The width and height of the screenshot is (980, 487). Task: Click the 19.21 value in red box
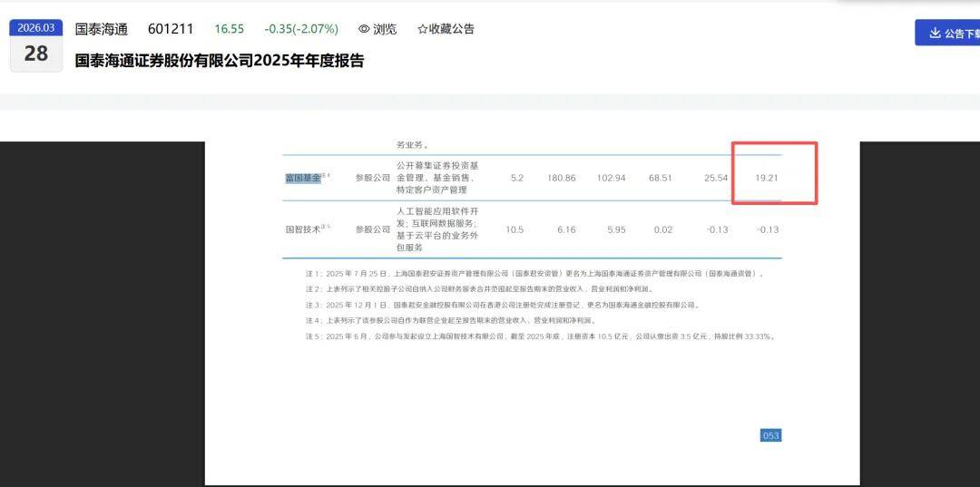[767, 178]
